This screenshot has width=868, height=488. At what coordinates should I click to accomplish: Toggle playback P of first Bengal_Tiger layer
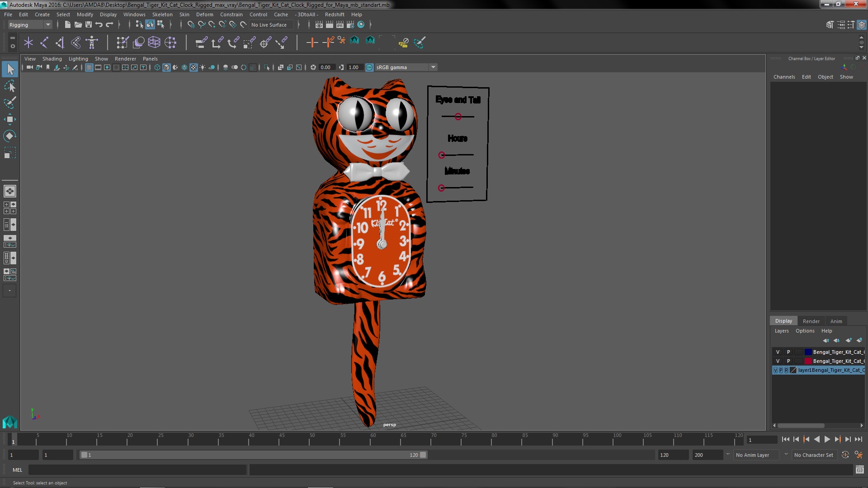tap(788, 352)
